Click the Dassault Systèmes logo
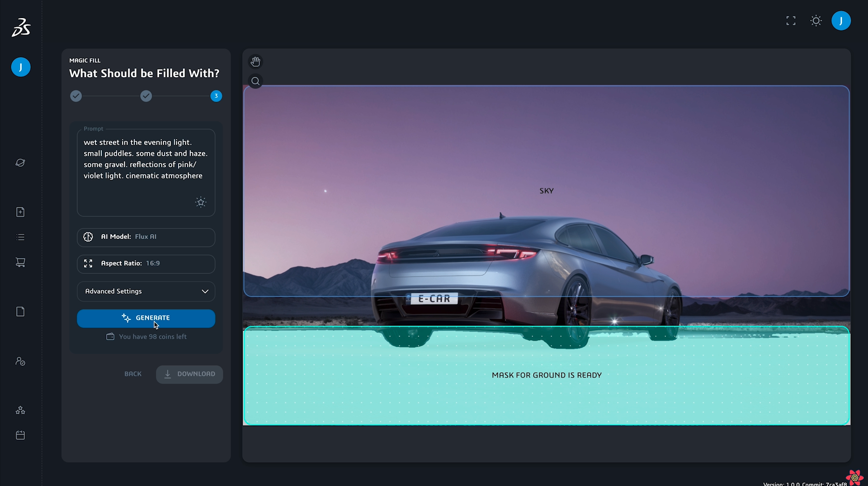 [x=21, y=28]
